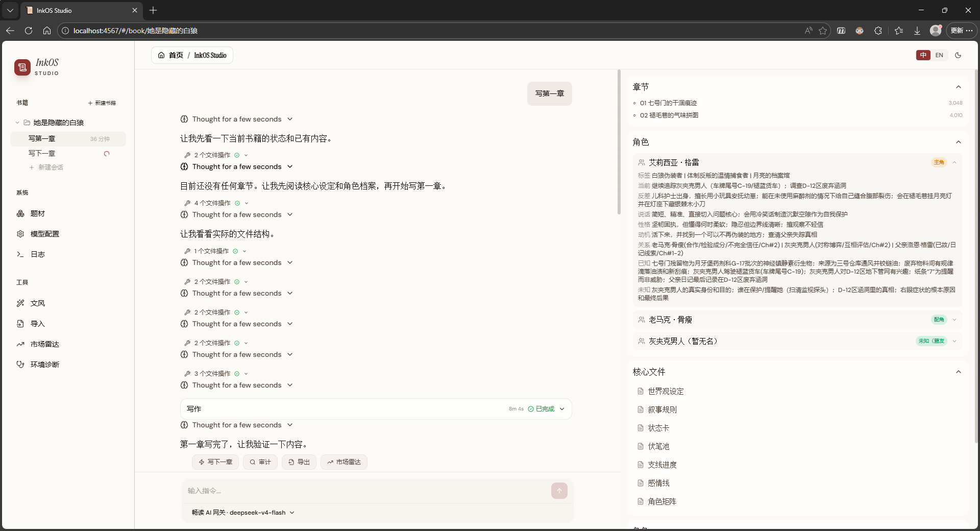This screenshot has width=980, height=531.
Task: Open the 感情线 file
Action: coord(658,483)
